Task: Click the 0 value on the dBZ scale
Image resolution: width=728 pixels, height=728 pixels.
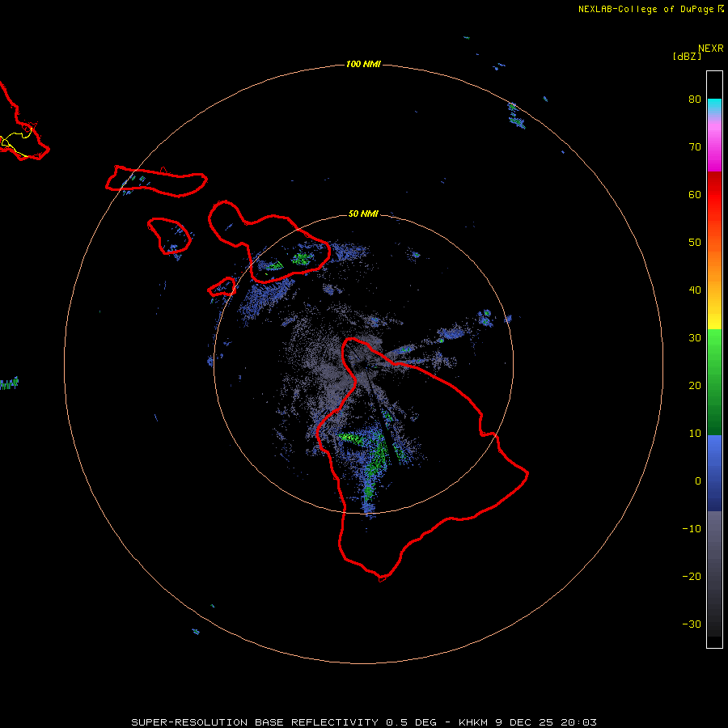Action: click(x=698, y=481)
